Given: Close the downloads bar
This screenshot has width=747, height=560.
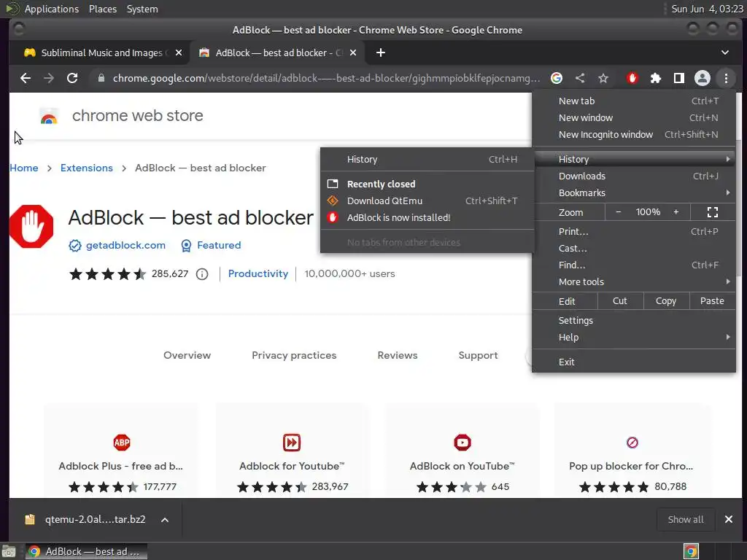Looking at the screenshot, I should pos(729,519).
